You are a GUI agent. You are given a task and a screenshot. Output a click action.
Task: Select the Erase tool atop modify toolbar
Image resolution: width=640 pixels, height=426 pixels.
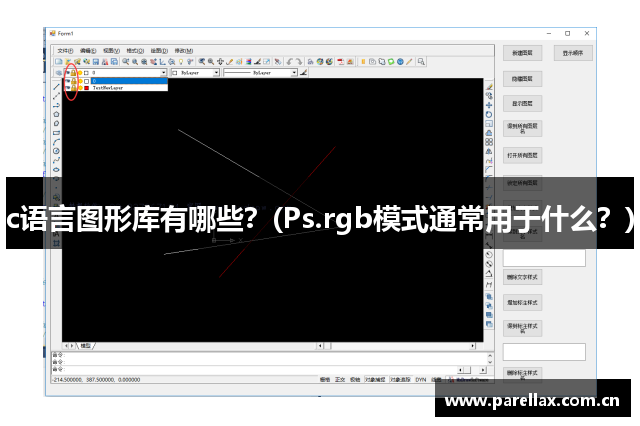(489, 87)
